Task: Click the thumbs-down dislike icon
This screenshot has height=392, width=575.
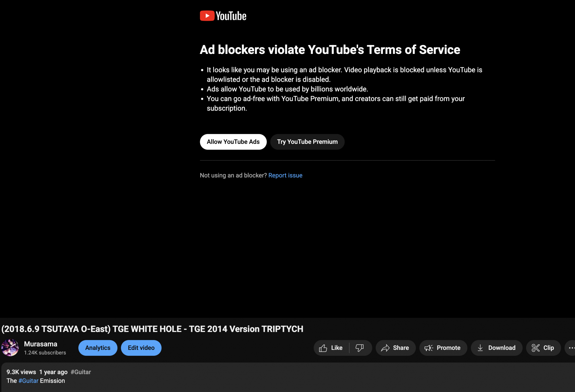Action: pyautogui.click(x=360, y=348)
